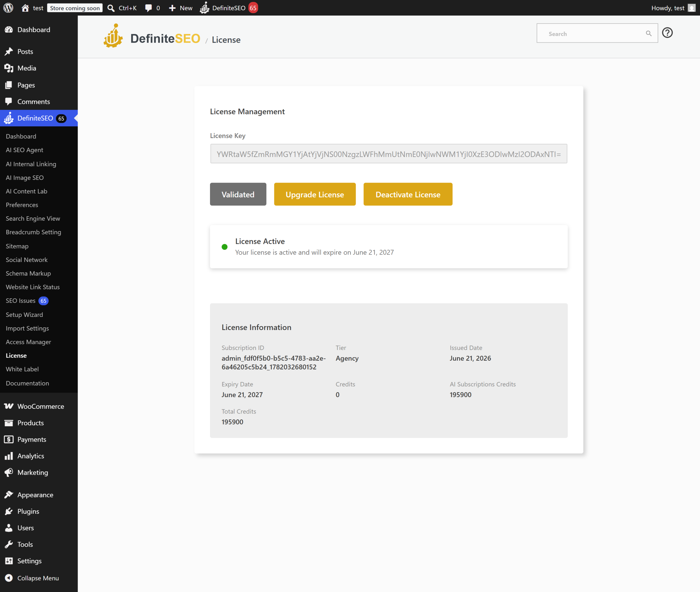Click the Dashboard gauge icon in sidebar
Image resolution: width=700 pixels, height=592 pixels.
pyautogui.click(x=9, y=30)
